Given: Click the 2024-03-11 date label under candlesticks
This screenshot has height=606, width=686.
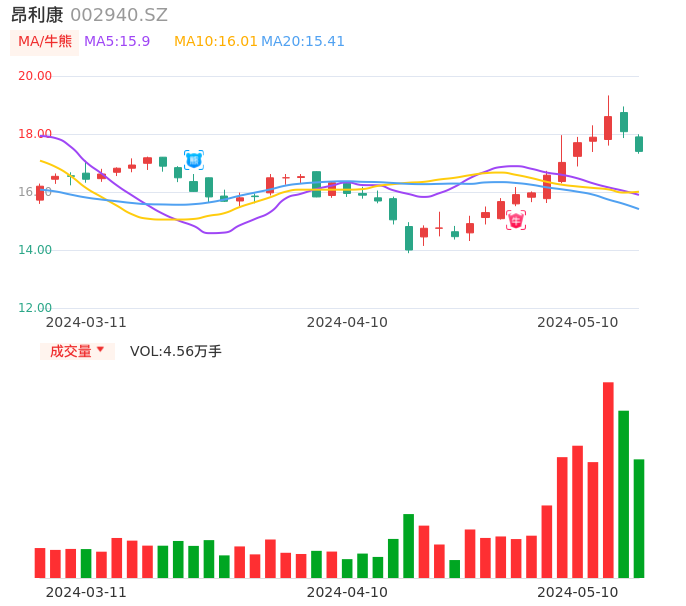Looking at the screenshot, I should [x=86, y=322].
